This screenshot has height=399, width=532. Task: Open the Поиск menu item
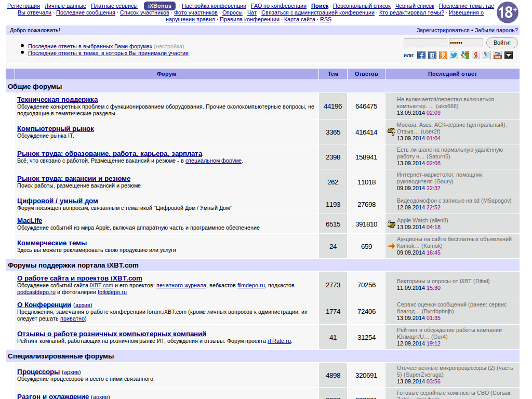coord(320,6)
